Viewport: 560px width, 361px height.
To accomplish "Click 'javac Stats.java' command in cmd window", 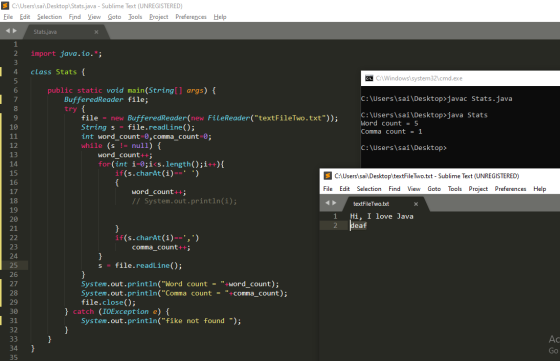I will click(480, 99).
